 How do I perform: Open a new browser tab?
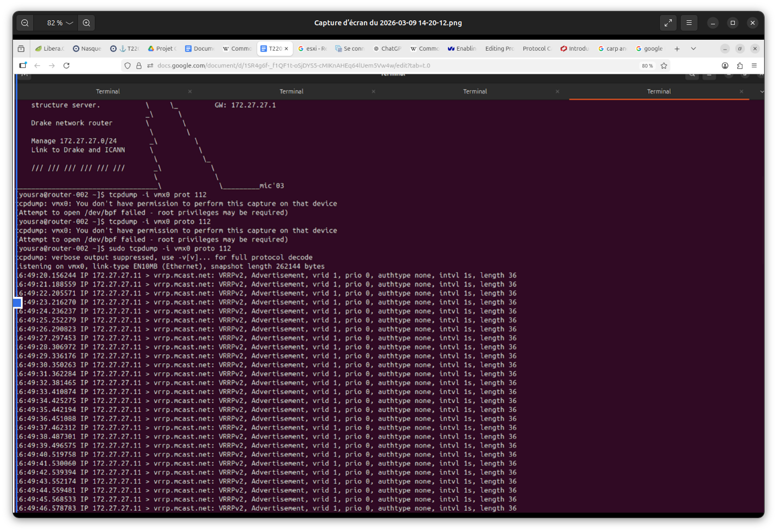677,49
